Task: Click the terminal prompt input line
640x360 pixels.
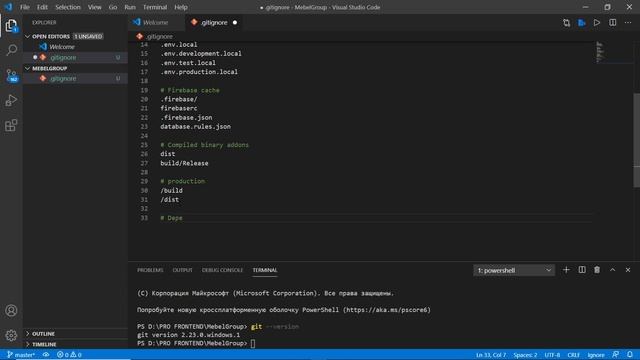Action: click(253, 344)
